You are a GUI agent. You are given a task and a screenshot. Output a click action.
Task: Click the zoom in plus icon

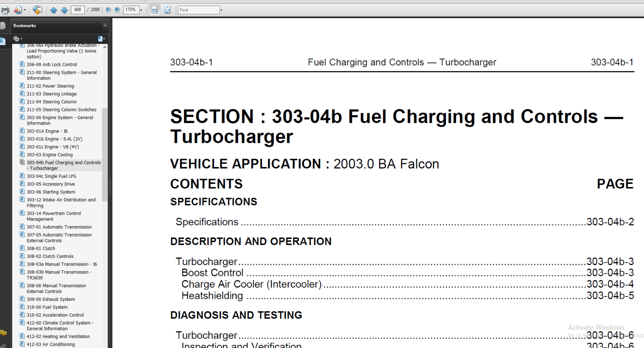tap(117, 10)
